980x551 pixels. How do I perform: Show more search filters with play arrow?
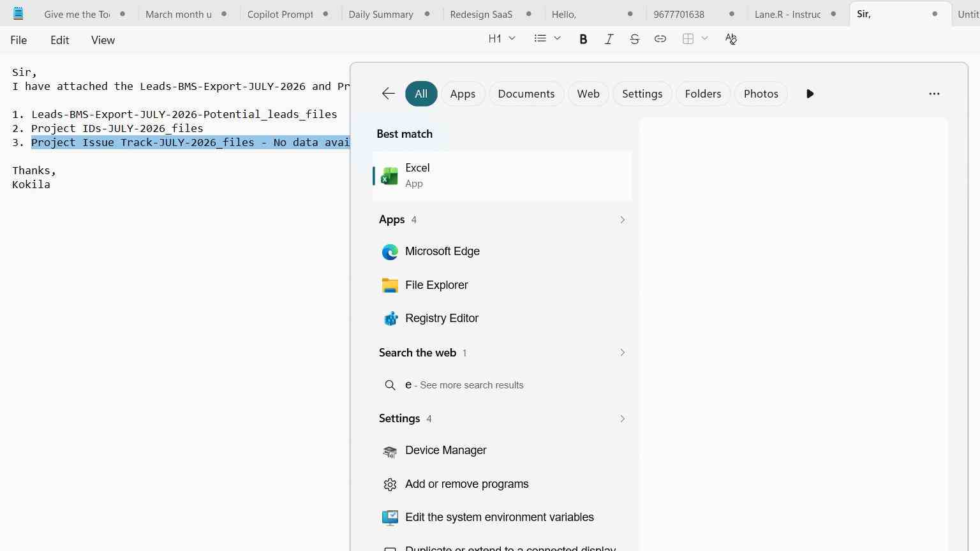tap(810, 94)
